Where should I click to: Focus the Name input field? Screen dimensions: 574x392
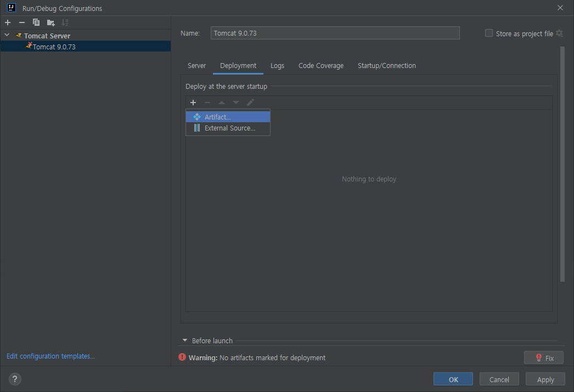click(x=335, y=33)
